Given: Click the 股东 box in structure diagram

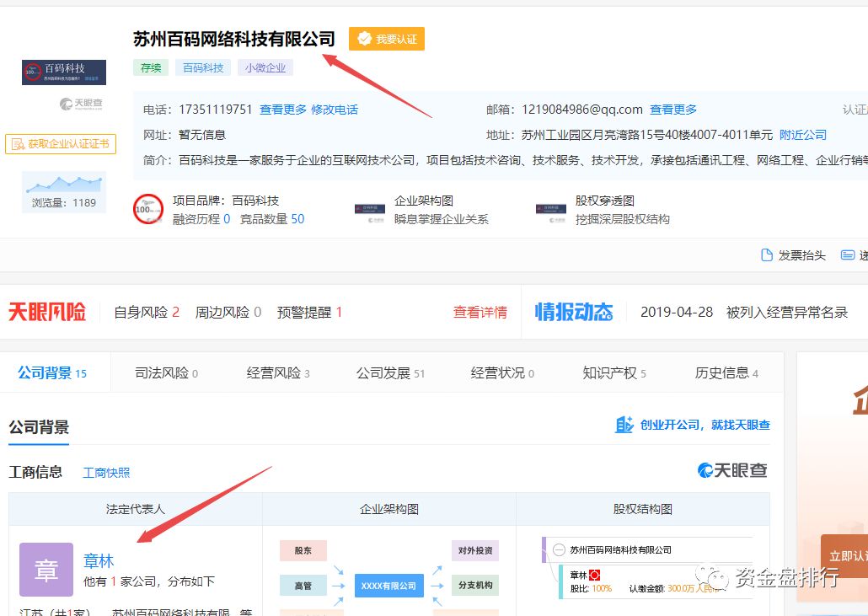Looking at the screenshot, I should 303,550.
